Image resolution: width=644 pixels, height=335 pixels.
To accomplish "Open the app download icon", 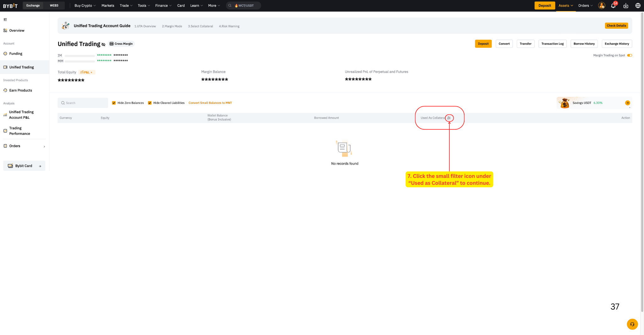I will point(626,6).
